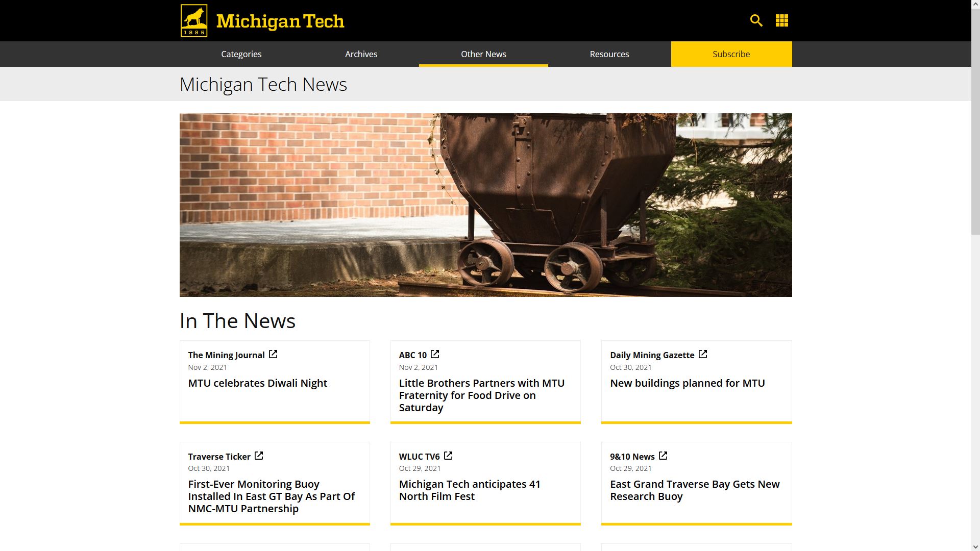Image resolution: width=980 pixels, height=551 pixels.
Task: Open Michigan Tech anticipates 41 North Film Fest
Action: (470, 490)
